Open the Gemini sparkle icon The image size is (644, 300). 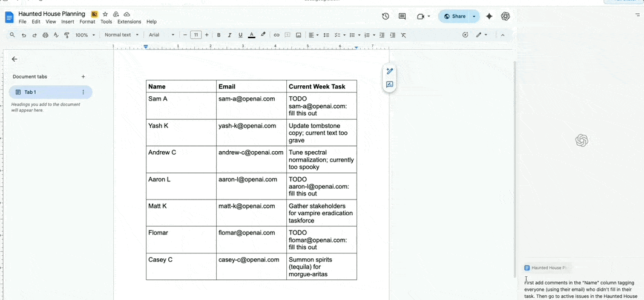489,16
